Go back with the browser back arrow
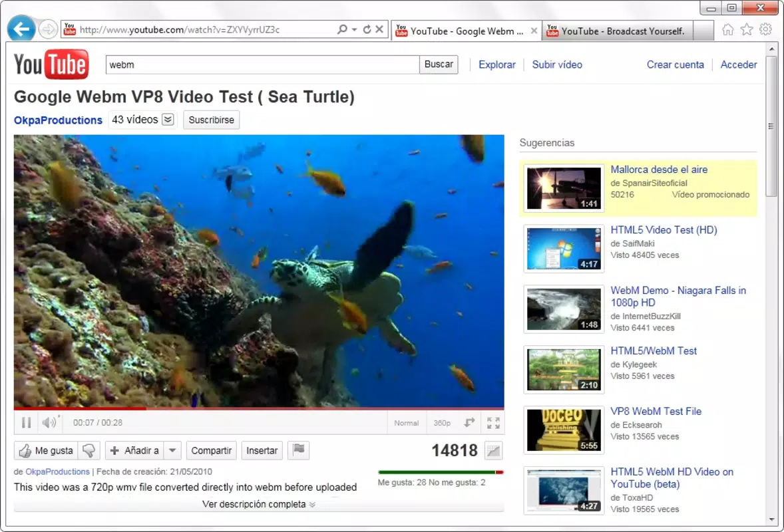784x532 pixels. click(x=21, y=29)
